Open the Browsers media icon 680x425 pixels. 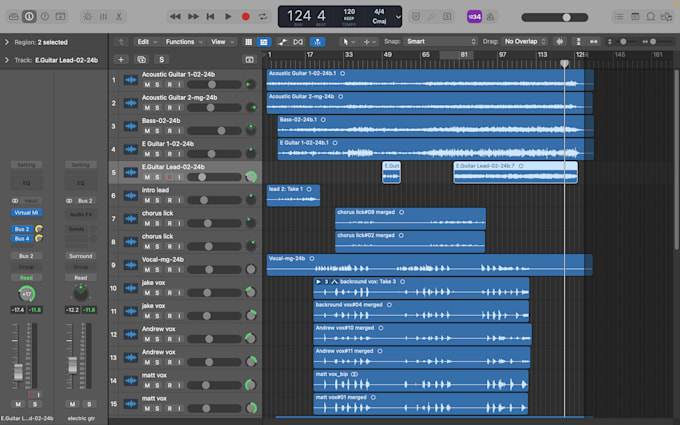click(x=666, y=16)
